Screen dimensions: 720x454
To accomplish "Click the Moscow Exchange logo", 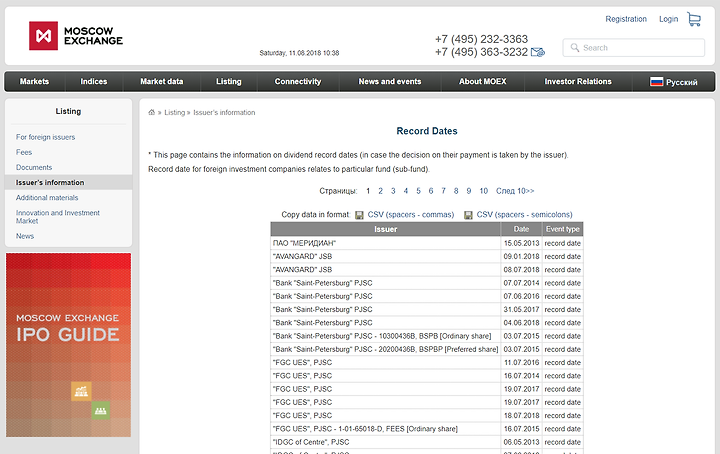I will click(76, 36).
